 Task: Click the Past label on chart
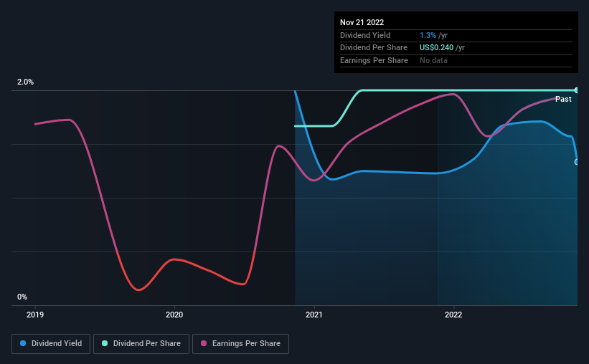click(x=563, y=99)
